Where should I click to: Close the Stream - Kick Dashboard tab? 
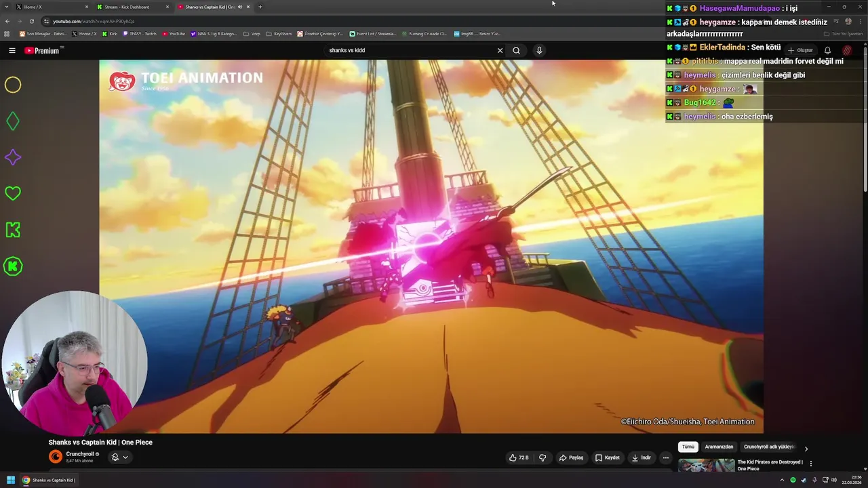[x=167, y=7]
